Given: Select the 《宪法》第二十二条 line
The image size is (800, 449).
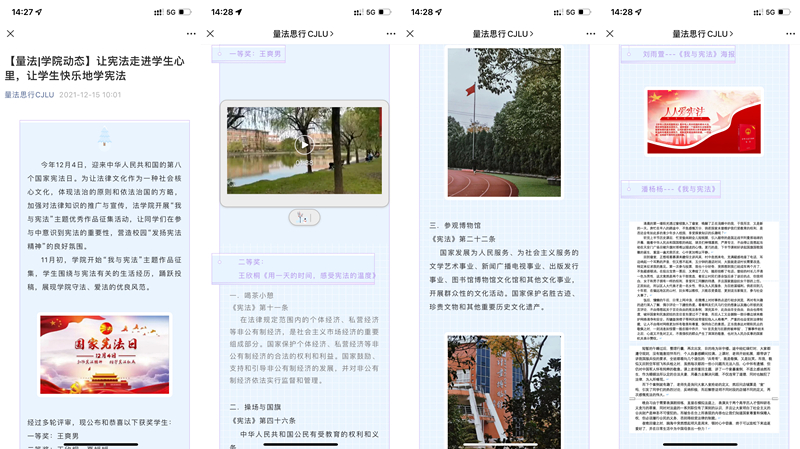Looking at the screenshot, I should [463, 239].
